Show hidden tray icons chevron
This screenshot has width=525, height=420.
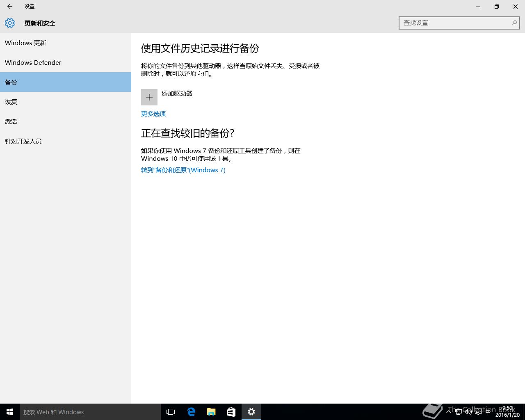click(449, 412)
